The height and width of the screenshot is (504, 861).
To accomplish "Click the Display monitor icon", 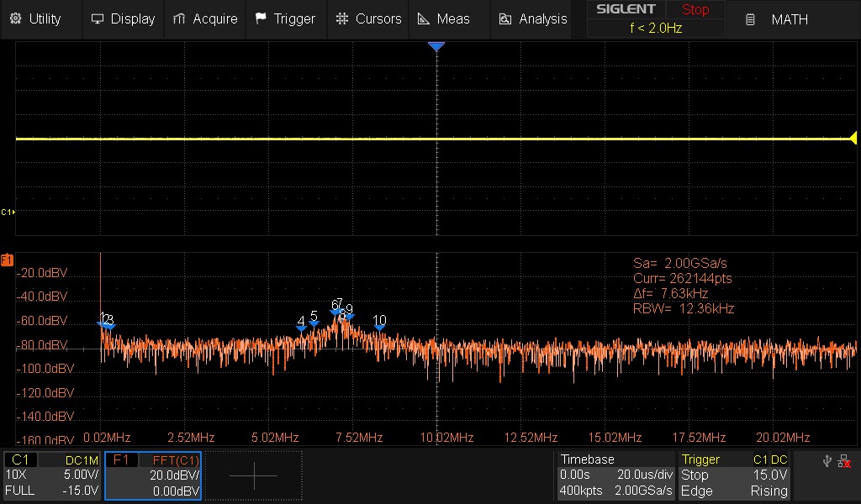I will click(x=98, y=18).
